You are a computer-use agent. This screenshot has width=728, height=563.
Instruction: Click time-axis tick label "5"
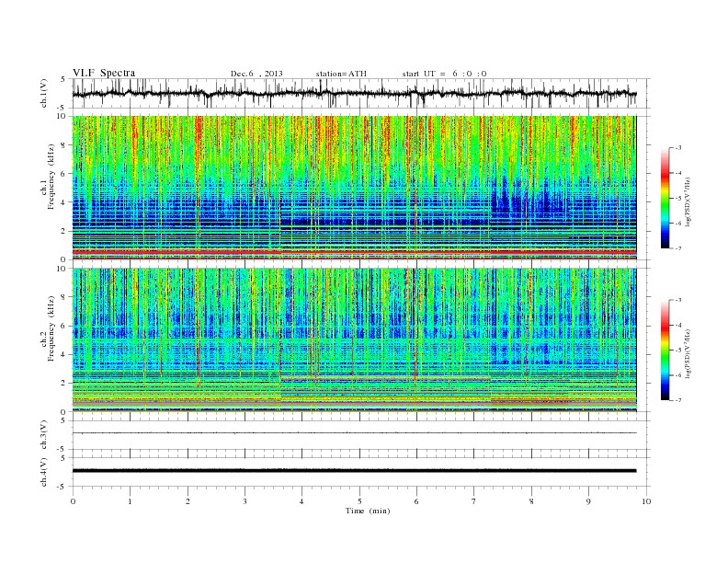[x=359, y=501]
